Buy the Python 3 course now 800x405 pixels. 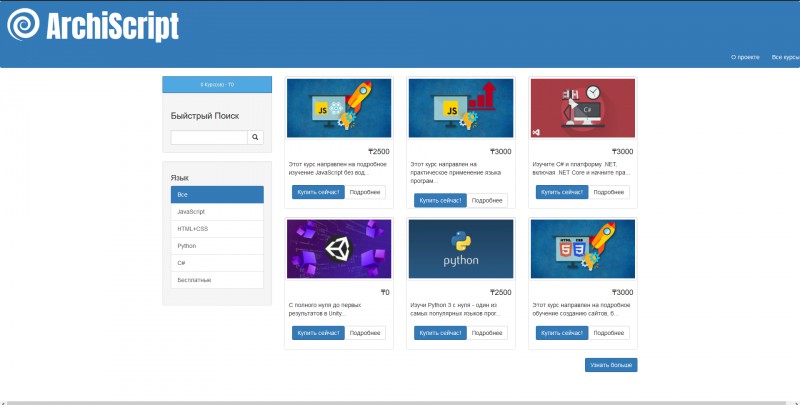pos(440,333)
